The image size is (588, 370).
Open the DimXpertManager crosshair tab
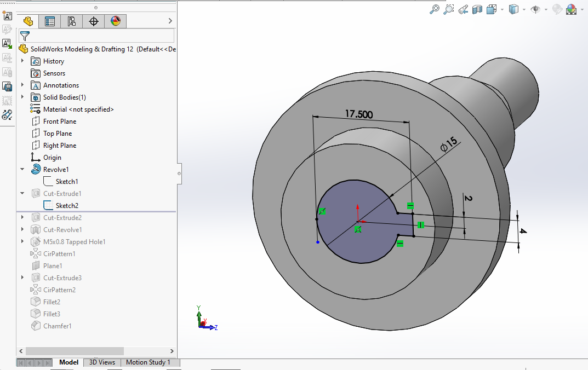click(94, 21)
